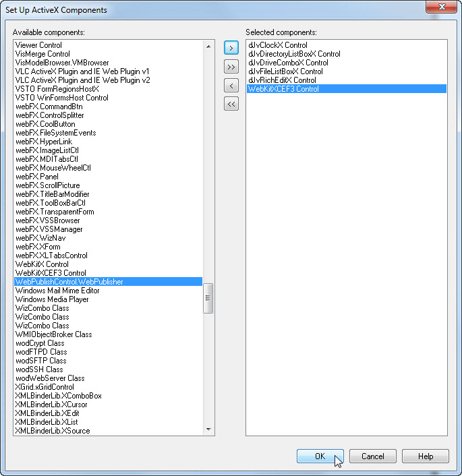Image resolution: width=462 pixels, height=476 pixels.
Task: Select webFX.Panel
Action: (108, 177)
